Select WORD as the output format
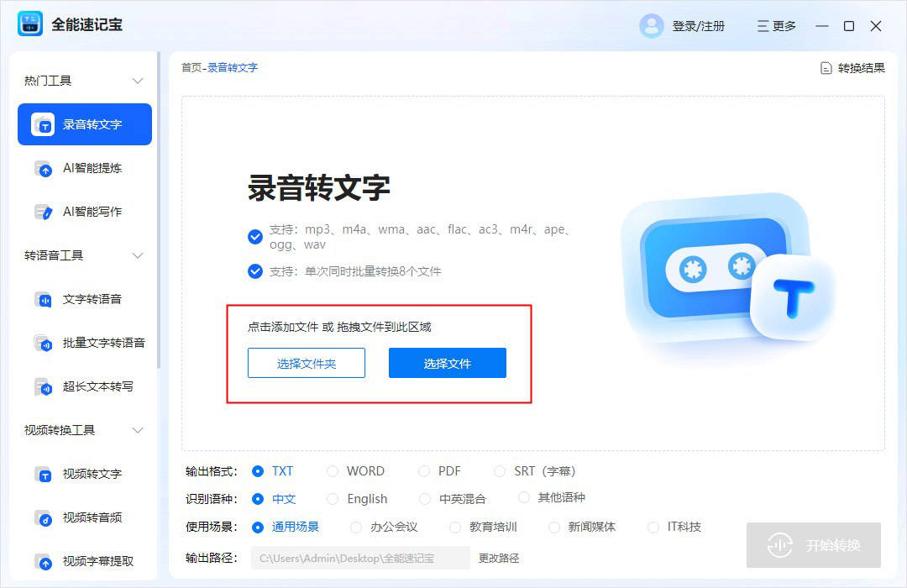The width and height of the screenshot is (907, 588). (333, 470)
